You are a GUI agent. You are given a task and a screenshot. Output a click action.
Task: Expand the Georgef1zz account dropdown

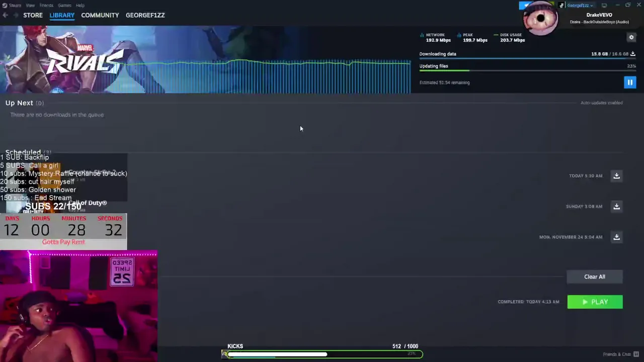pyautogui.click(x=580, y=5)
